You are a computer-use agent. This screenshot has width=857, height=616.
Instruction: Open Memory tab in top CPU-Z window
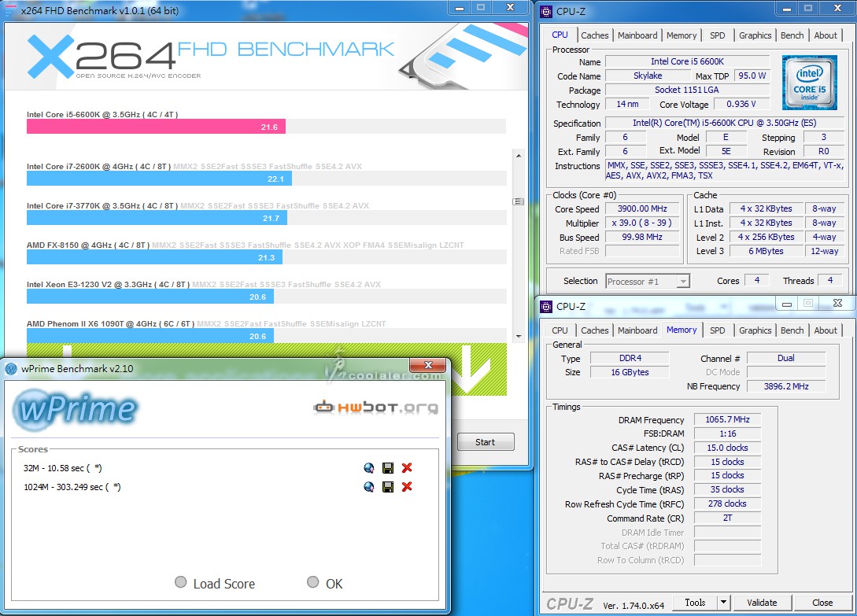pos(682,35)
